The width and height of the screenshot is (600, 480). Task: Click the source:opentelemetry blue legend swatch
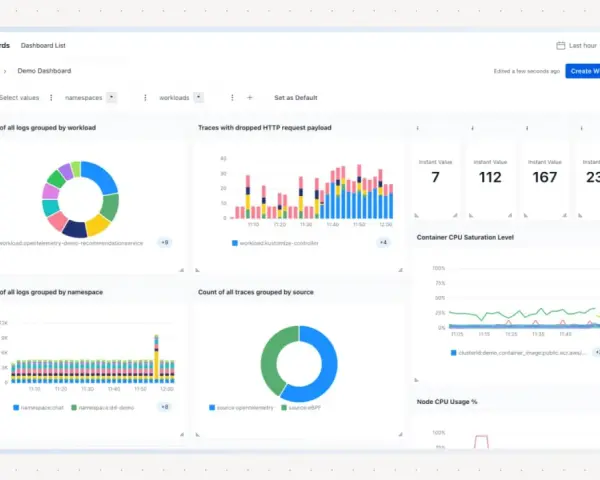point(212,408)
